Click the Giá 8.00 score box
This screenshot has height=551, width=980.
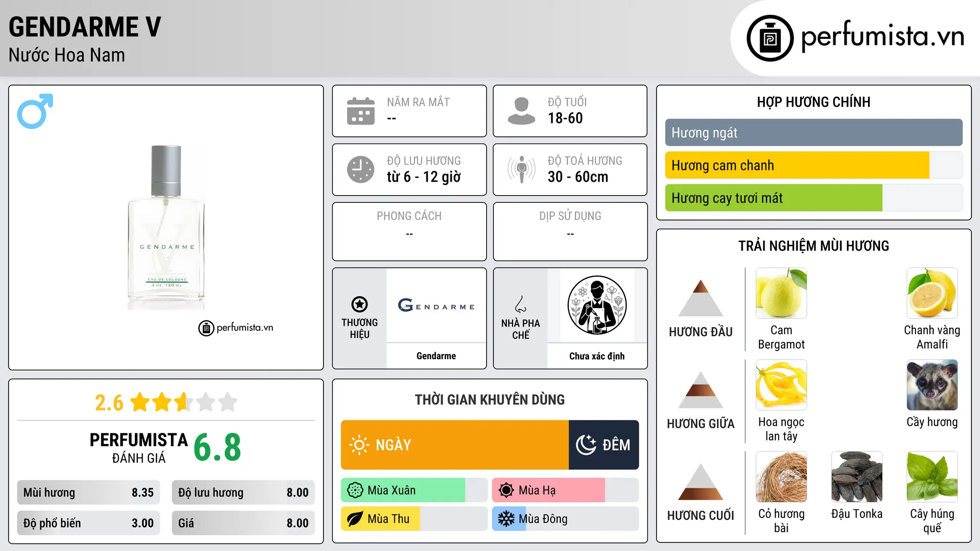click(243, 523)
